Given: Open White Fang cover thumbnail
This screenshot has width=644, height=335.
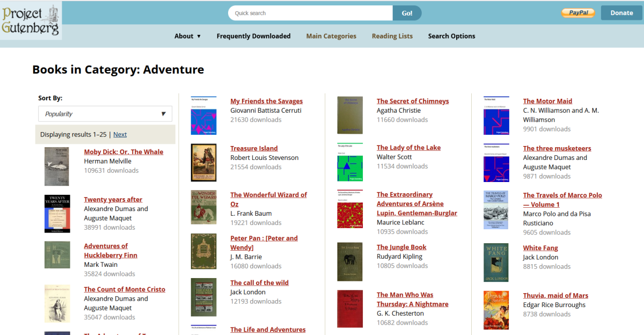Looking at the screenshot, I should (x=496, y=263).
